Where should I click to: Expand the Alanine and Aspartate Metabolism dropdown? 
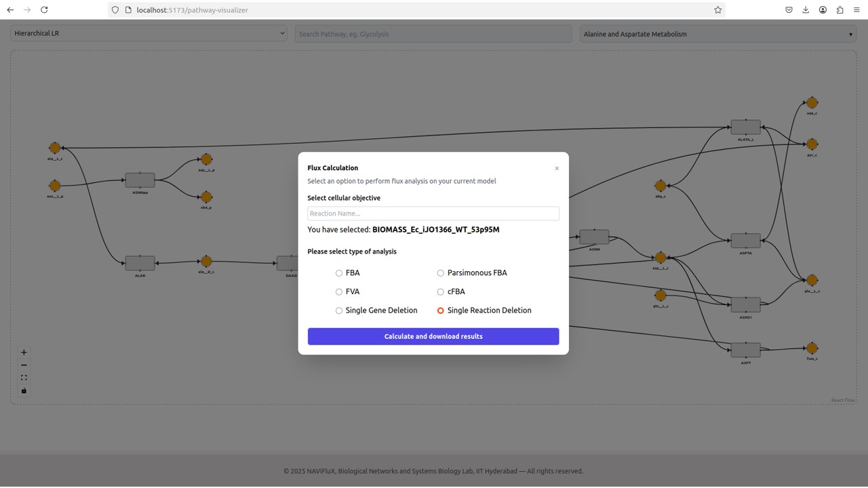tap(717, 34)
